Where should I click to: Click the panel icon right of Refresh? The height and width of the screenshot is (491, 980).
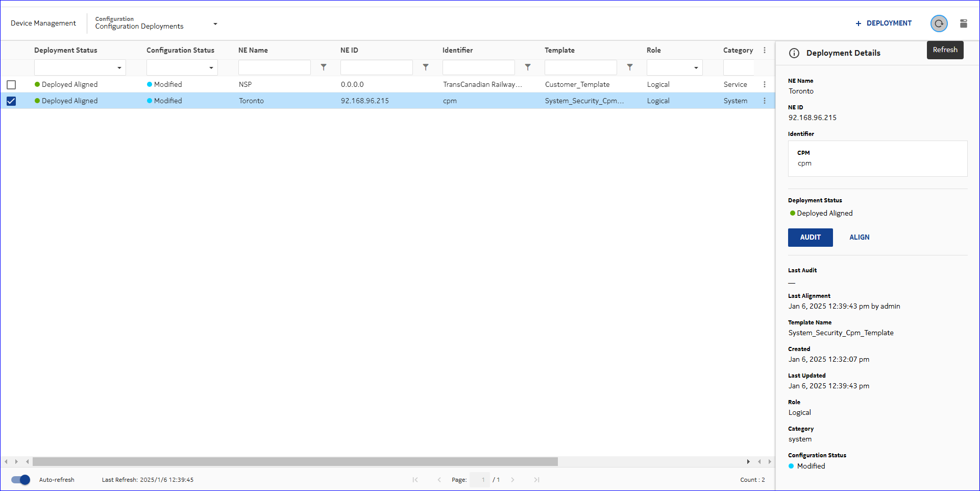[964, 24]
